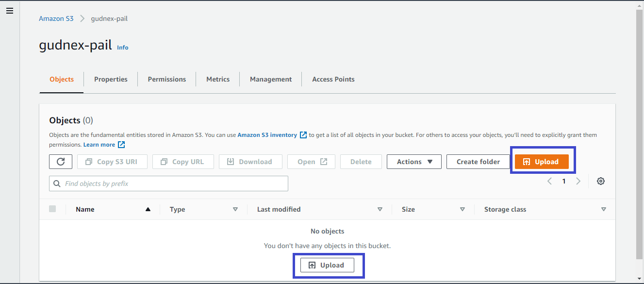Viewport: 644px width, 284px height.
Task: Click the gudnex-pail breadcrumb text
Action: click(109, 18)
